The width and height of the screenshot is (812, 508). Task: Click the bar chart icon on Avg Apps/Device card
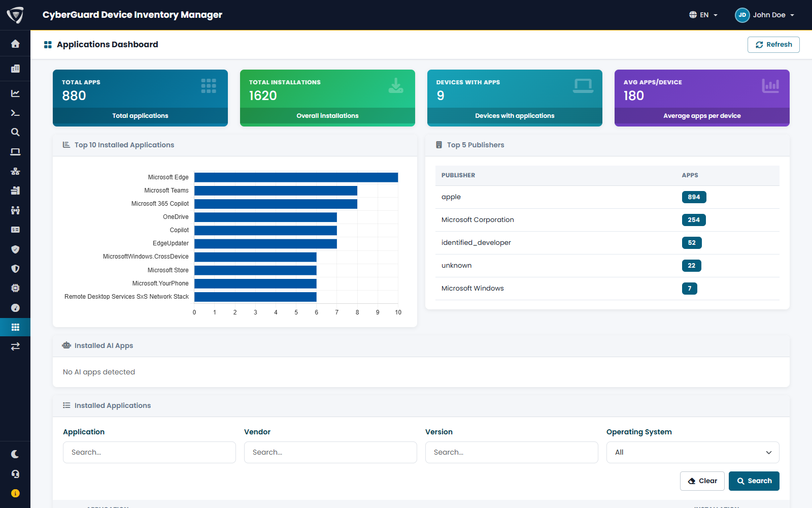(x=770, y=86)
